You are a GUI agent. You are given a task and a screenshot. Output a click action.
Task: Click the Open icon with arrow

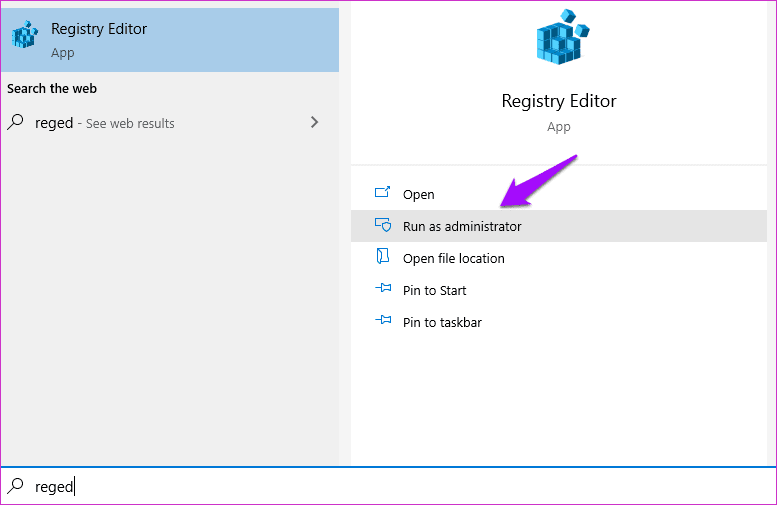click(x=382, y=192)
